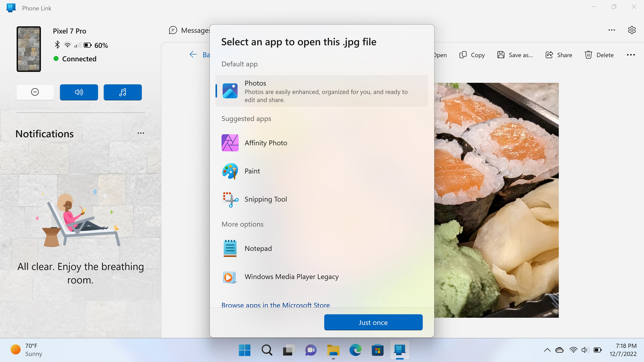This screenshot has height=362, width=644.
Task: Open Phone Link settings gear
Action: click(x=632, y=30)
